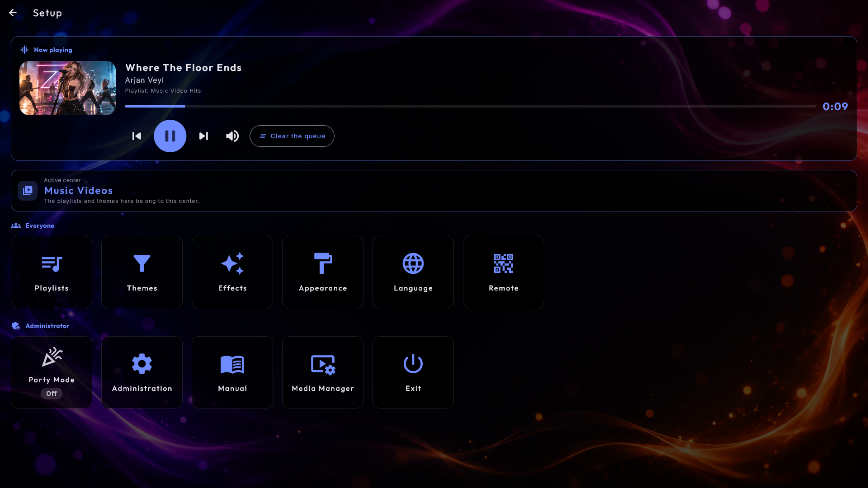This screenshot has width=868, height=488.
Task: Pause the current song
Action: tap(170, 136)
